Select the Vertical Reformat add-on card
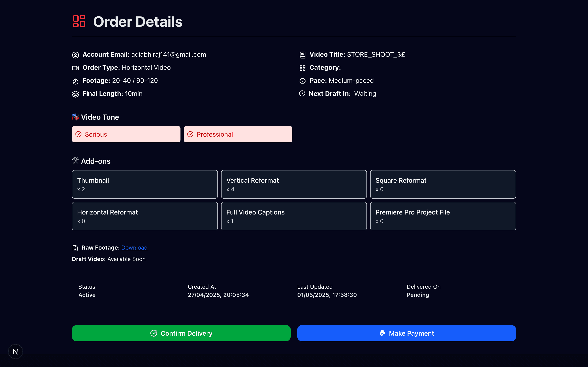Screen dimensions: 588x367 (x=294, y=184)
